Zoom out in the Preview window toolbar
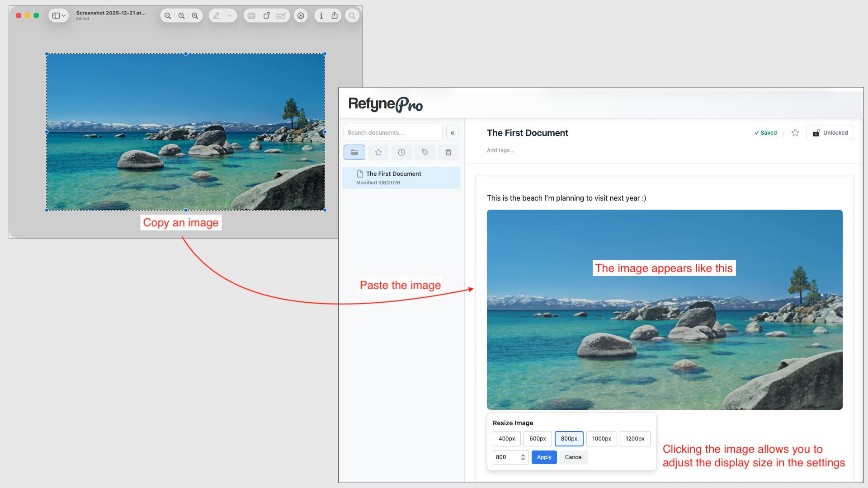 coord(168,16)
